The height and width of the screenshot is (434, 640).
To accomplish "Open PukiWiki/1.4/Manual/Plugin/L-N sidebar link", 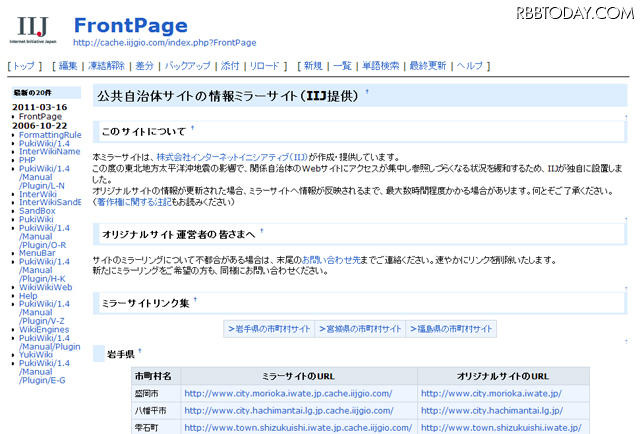I will (44, 177).
